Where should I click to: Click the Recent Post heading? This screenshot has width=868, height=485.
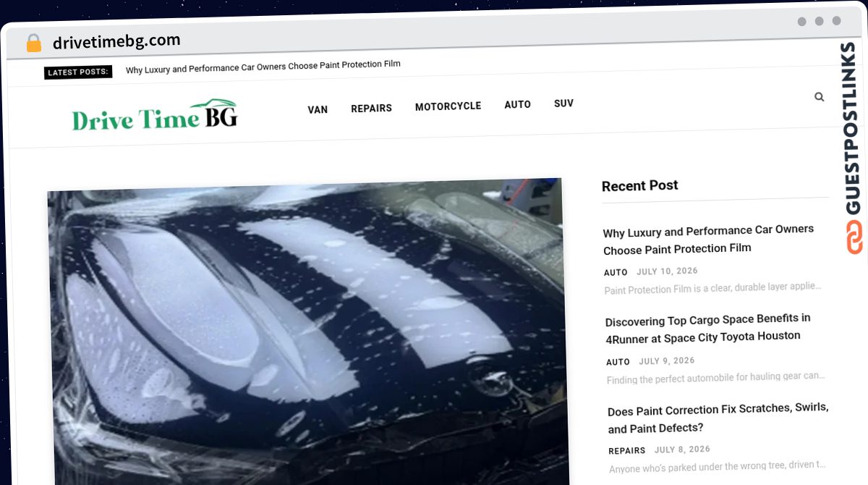pos(640,186)
